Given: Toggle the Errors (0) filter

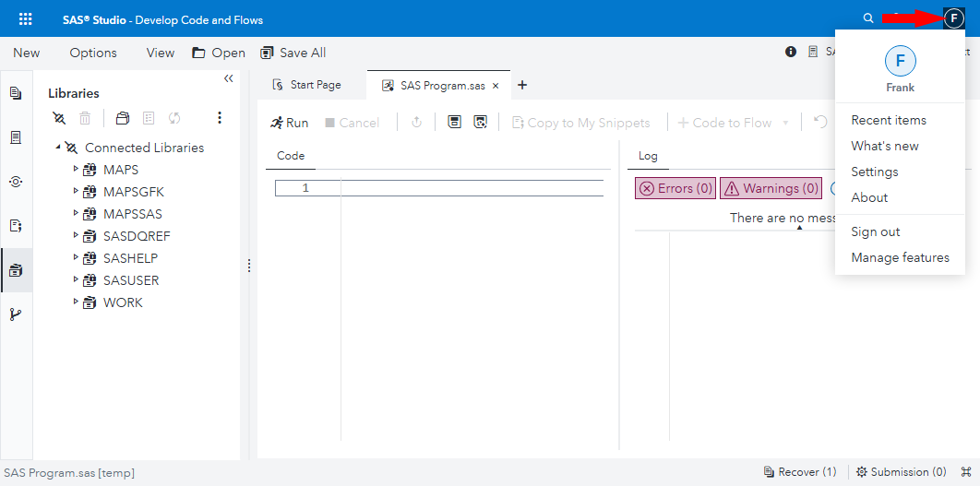Looking at the screenshot, I should pyautogui.click(x=675, y=188).
